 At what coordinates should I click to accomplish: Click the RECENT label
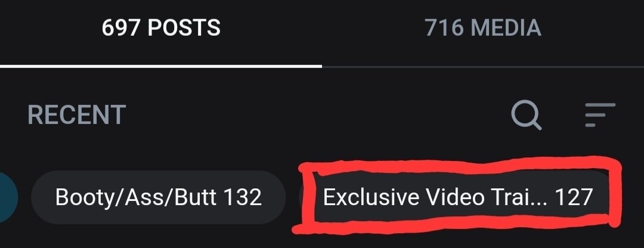(77, 115)
